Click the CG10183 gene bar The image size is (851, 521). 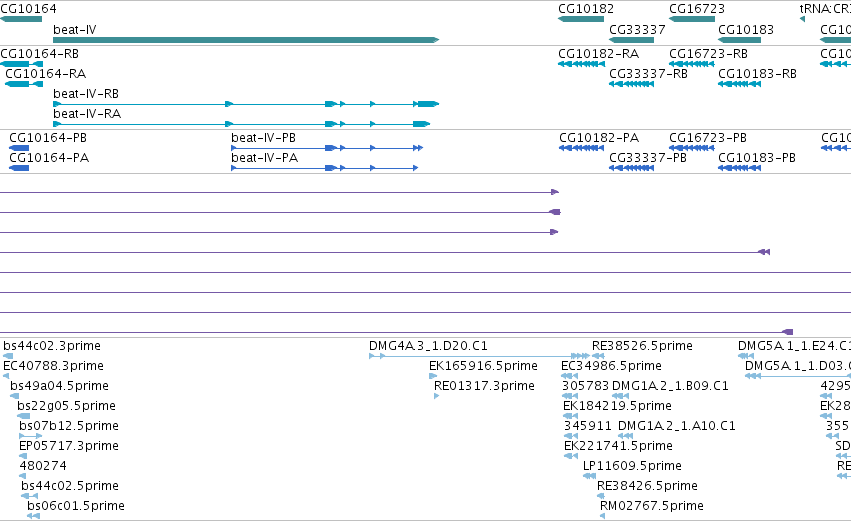point(739,40)
